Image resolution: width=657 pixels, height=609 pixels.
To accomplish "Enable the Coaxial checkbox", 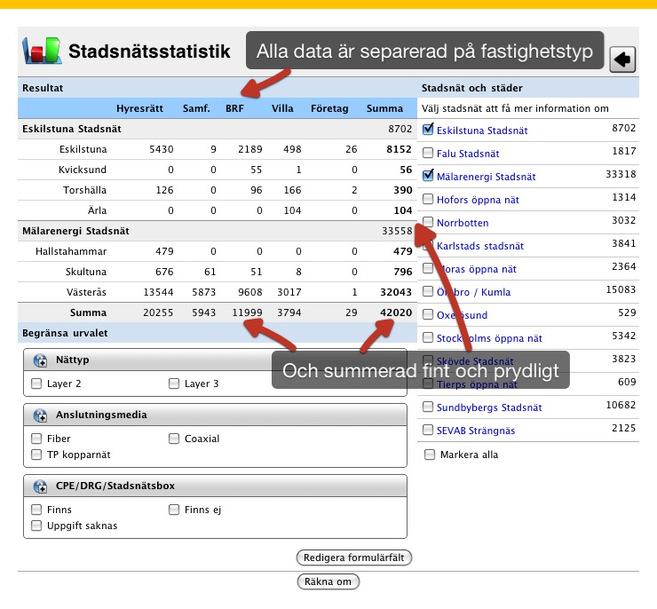I will (175, 438).
